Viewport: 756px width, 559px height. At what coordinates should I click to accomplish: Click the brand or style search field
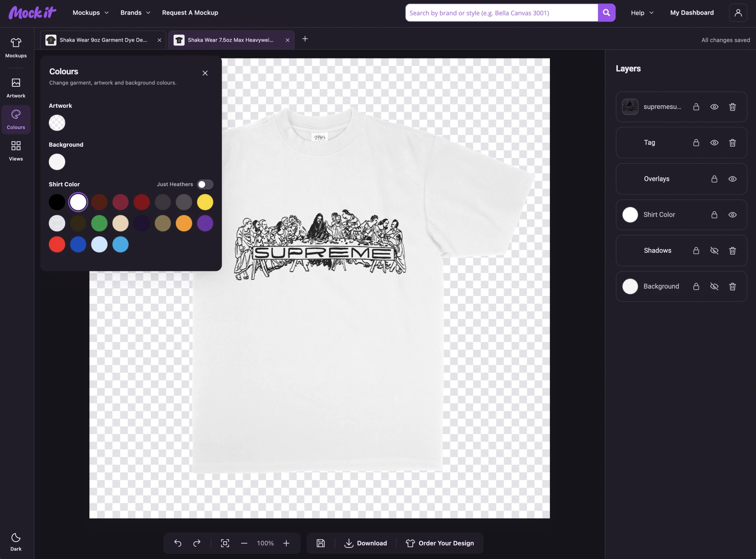click(x=502, y=13)
